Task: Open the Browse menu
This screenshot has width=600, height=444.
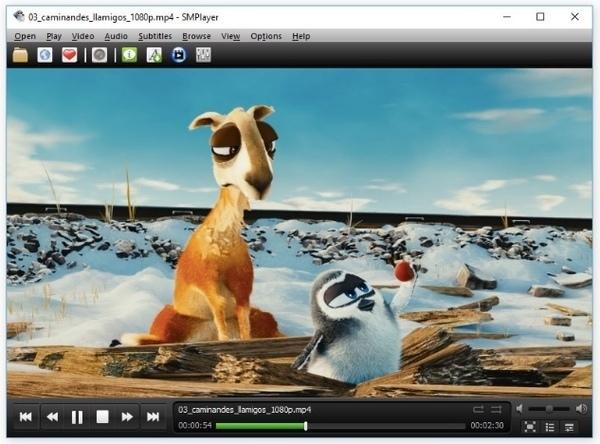Action: (x=196, y=36)
